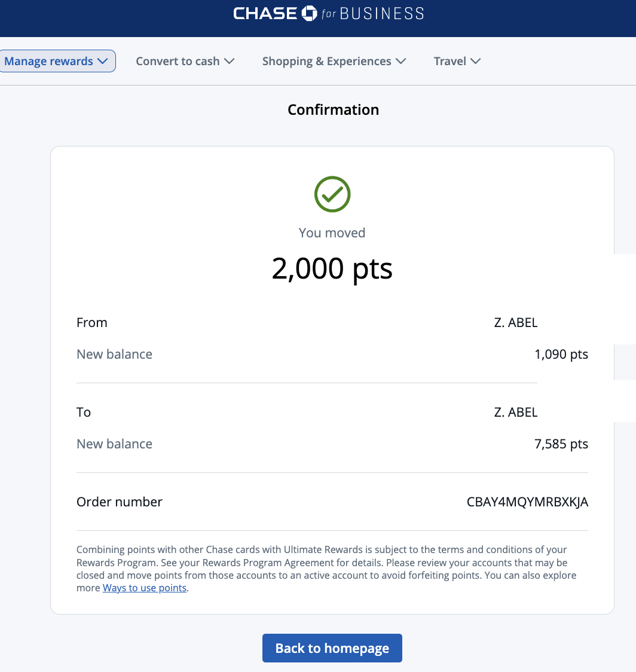Image resolution: width=636 pixels, height=672 pixels.
Task: Click the Z. ABEL name in From row
Action: [515, 323]
